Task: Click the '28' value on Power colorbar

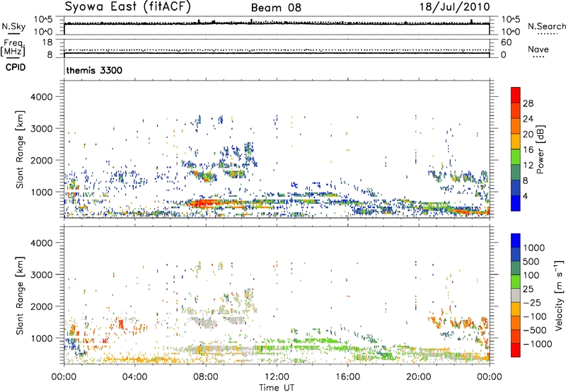Action: (x=528, y=103)
